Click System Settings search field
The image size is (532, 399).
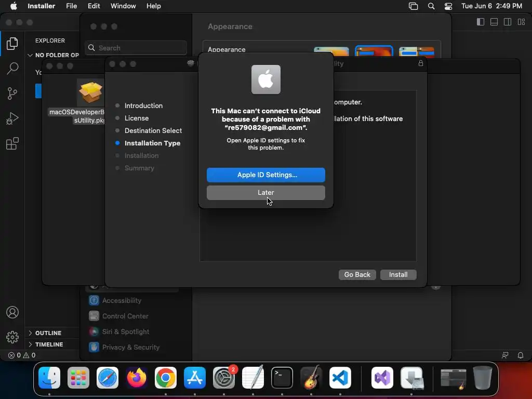tap(136, 48)
